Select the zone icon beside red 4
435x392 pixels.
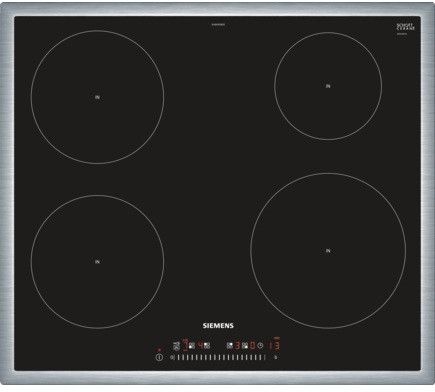[207, 346]
